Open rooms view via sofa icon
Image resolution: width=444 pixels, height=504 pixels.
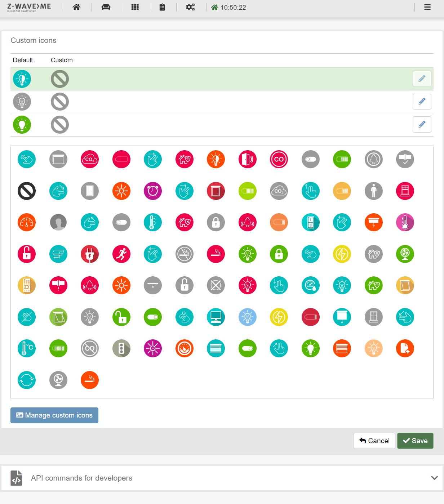(106, 7)
